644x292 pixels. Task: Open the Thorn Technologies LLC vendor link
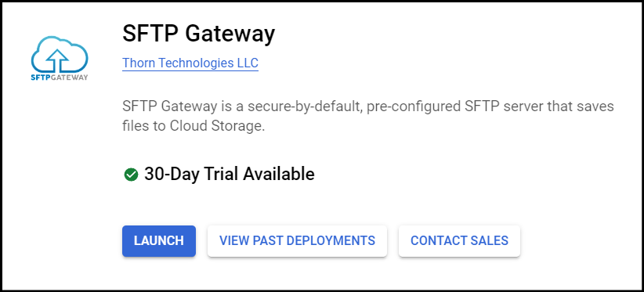tap(190, 63)
